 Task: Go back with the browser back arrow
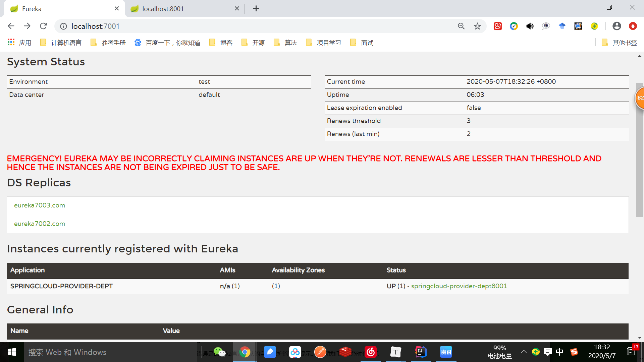coord(11,26)
